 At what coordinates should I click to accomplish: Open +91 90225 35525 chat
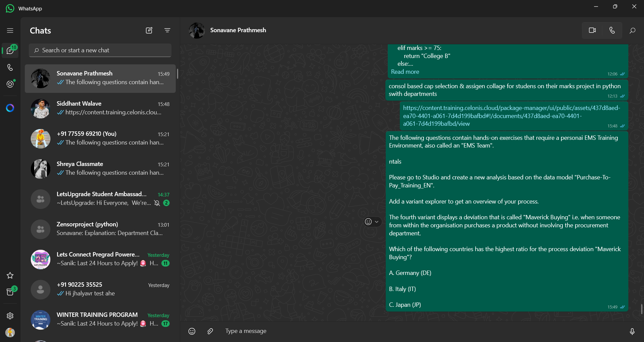coord(100,290)
